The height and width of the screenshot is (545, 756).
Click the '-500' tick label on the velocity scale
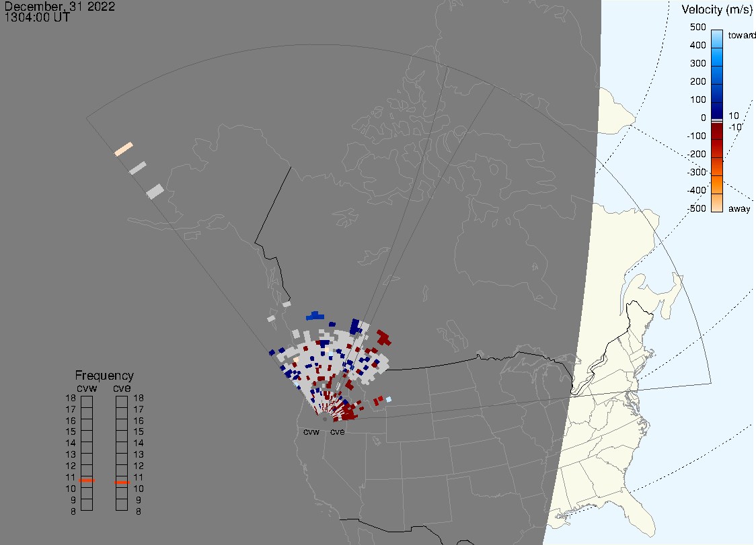tap(696, 208)
